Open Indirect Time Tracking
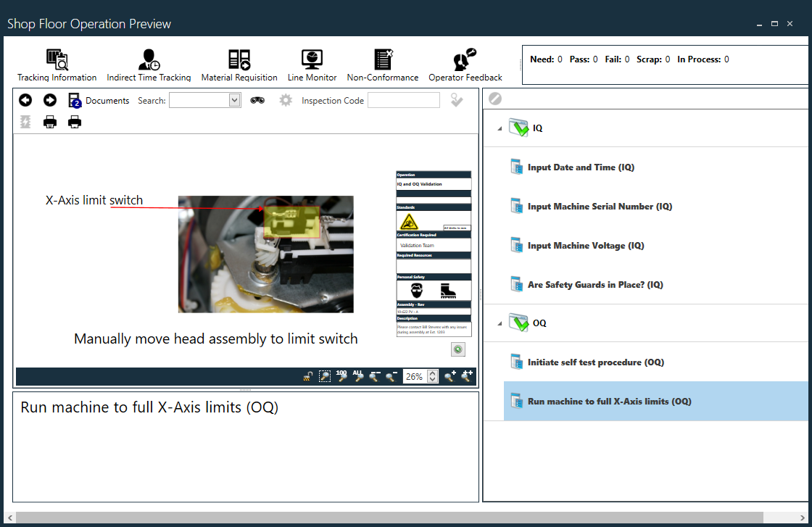 pos(149,65)
